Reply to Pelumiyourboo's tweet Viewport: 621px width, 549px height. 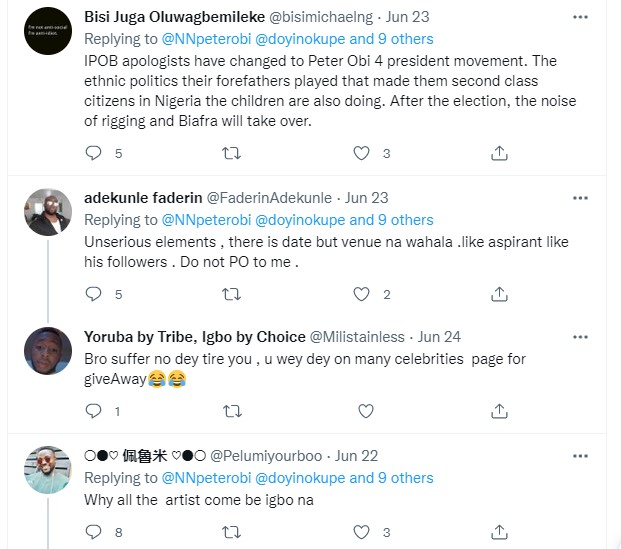coord(94,531)
